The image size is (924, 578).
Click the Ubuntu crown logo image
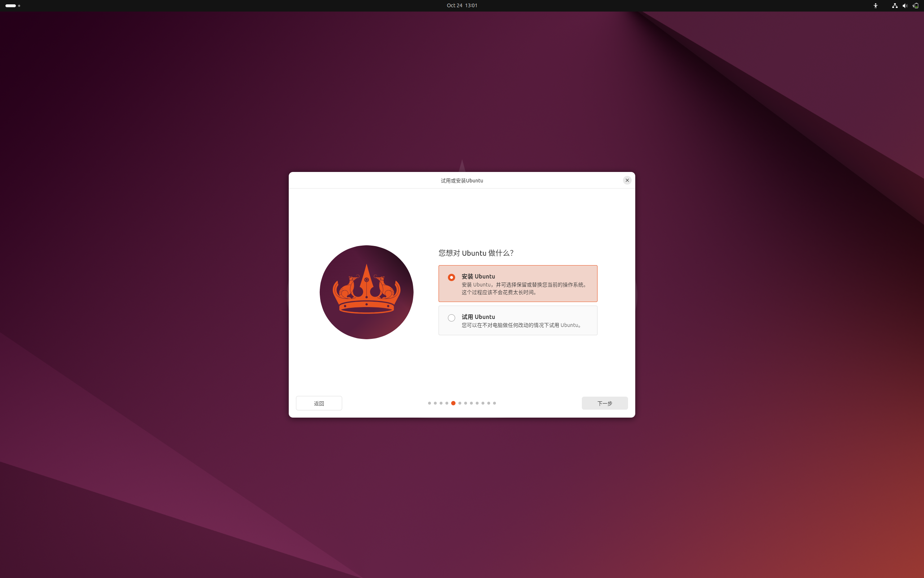(x=366, y=292)
